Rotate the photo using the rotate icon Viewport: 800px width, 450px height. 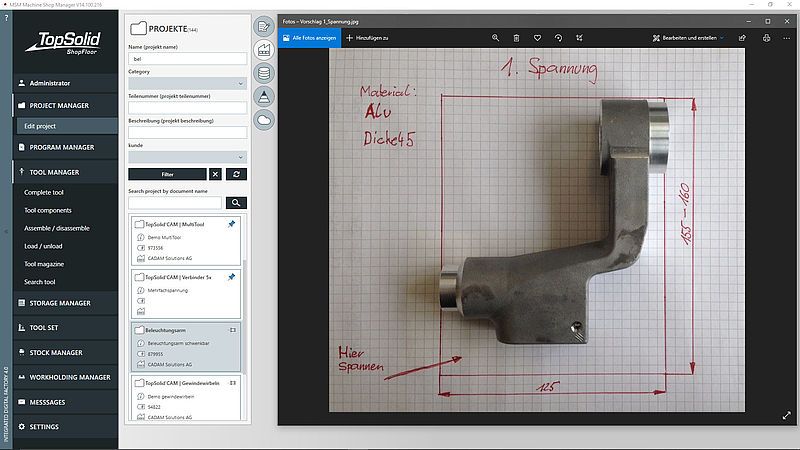558,38
